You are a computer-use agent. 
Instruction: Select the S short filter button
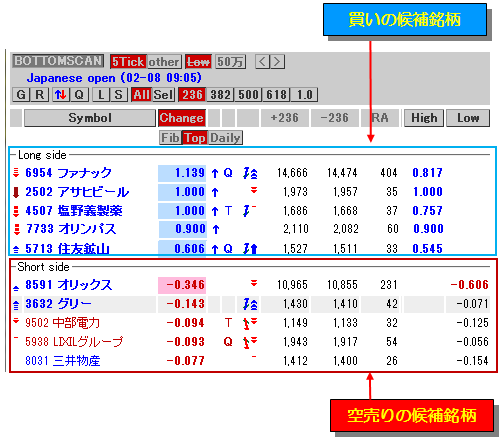pyautogui.click(x=118, y=95)
